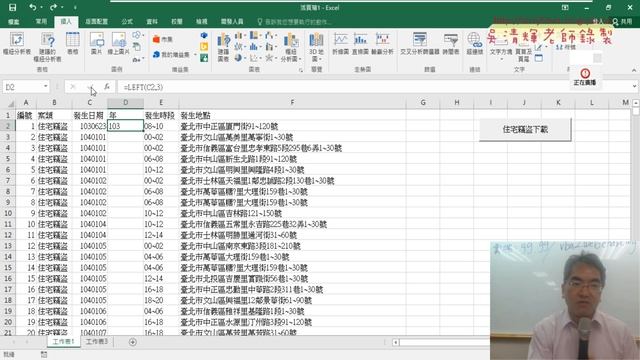The height and width of the screenshot is (360, 640).
Task: Insert a Slicer (交叉分析篩選器)
Action: [420, 44]
